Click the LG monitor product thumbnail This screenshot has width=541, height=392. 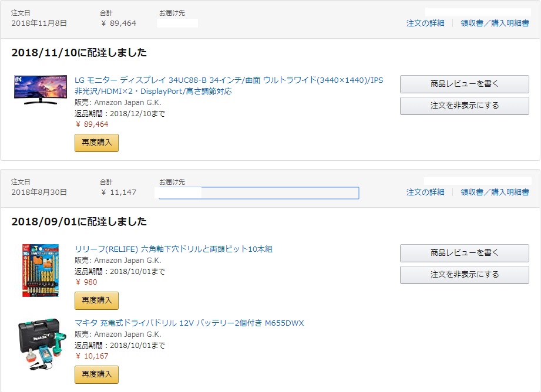tap(41, 90)
